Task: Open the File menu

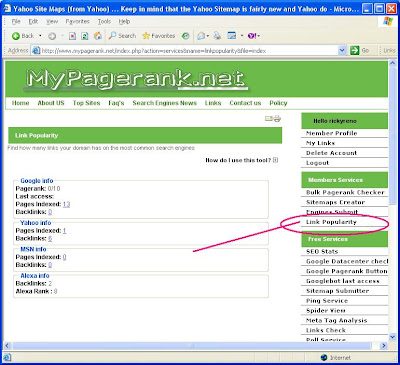Action: (x=16, y=22)
